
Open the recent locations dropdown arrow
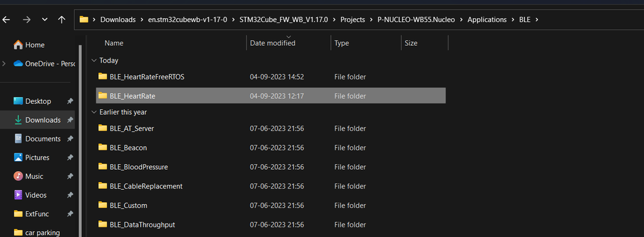45,20
